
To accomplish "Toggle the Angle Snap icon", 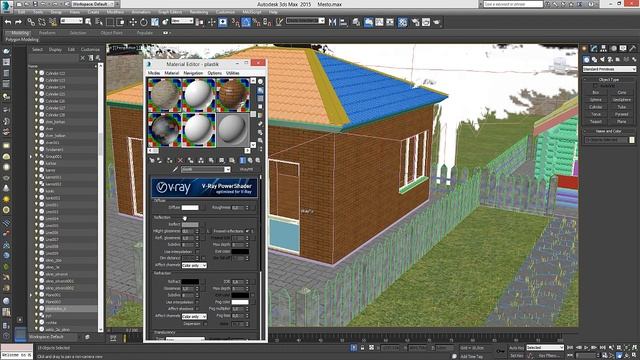I will click(246, 22).
